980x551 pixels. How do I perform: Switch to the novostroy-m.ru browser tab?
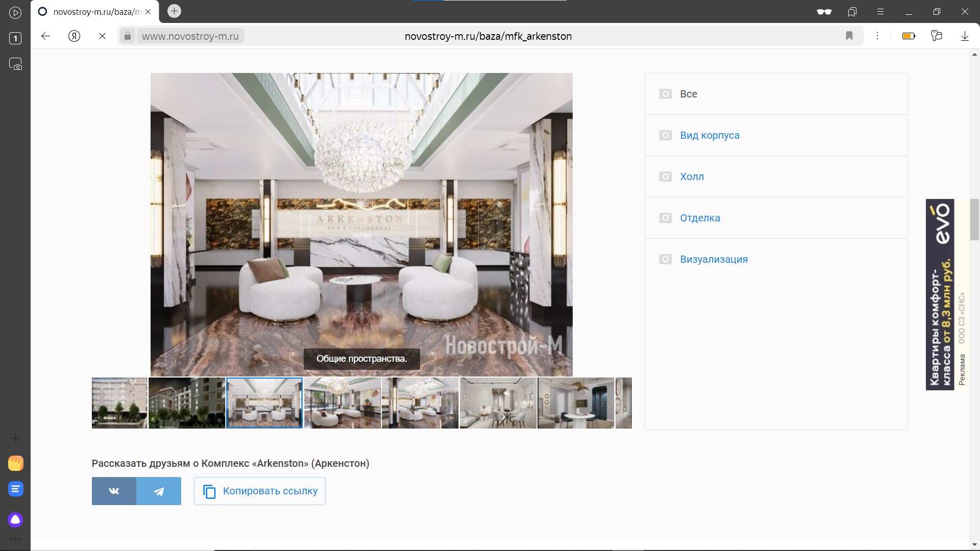coord(95,12)
